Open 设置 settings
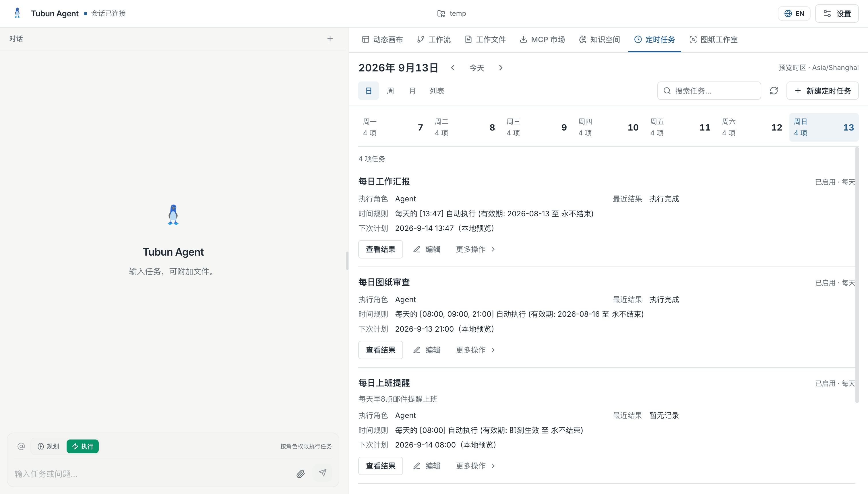The image size is (868, 494). [837, 13]
